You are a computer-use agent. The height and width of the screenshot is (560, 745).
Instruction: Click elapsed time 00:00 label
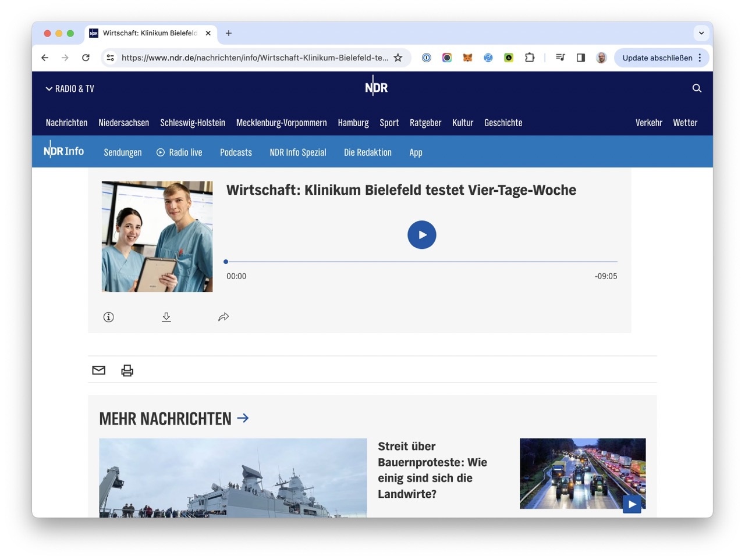coord(236,276)
